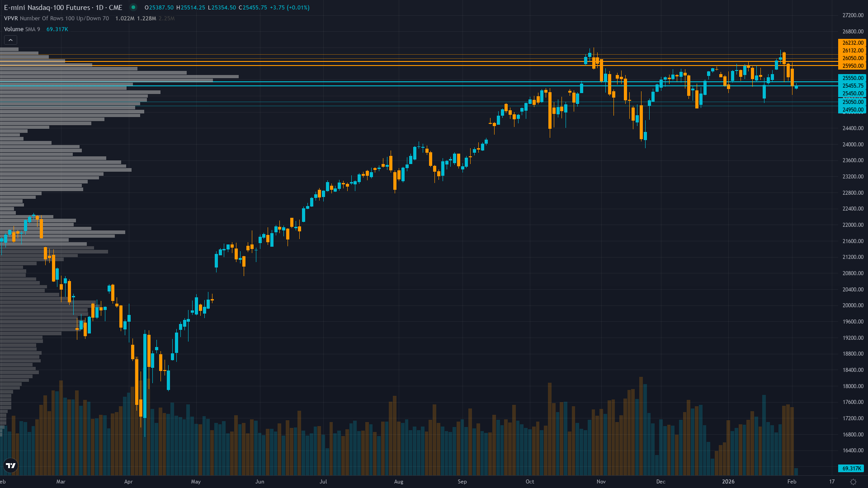Viewport: 868px width, 488px height.
Task: Click the CME exchange label
Action: point(114,8)
